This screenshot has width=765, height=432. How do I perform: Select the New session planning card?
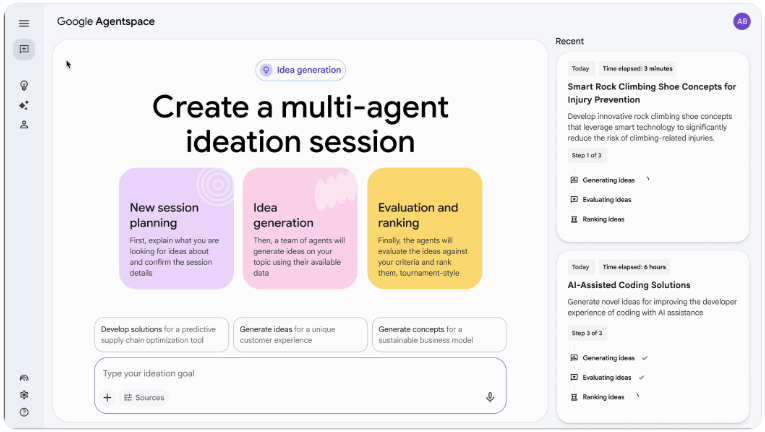(x=176, y=228)
